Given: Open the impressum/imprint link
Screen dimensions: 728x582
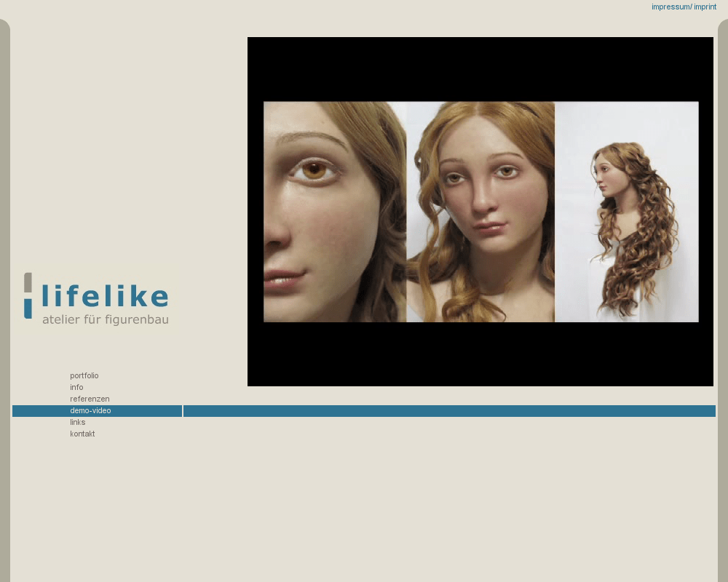Looking at the screenshot, I should (x=684, y=7).
